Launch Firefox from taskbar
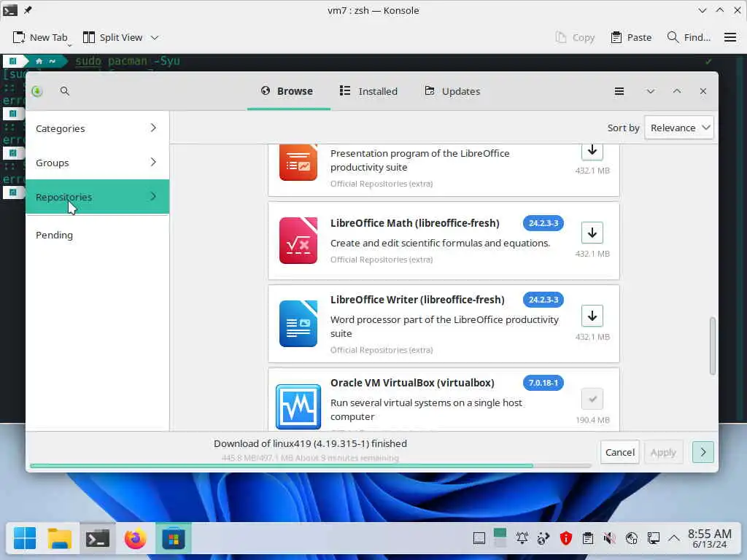Viewport: 747px width, 560px height. click(135, 539)
